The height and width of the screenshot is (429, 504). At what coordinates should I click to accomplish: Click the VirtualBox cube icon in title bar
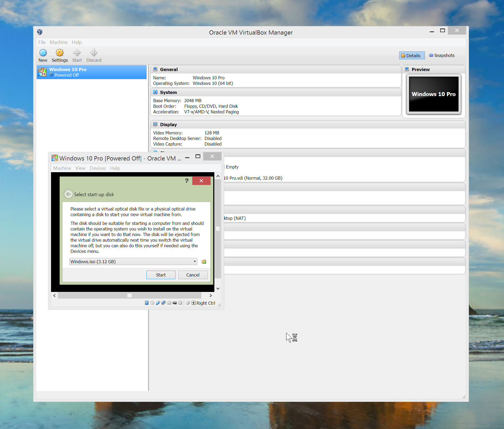coord(40,32)
